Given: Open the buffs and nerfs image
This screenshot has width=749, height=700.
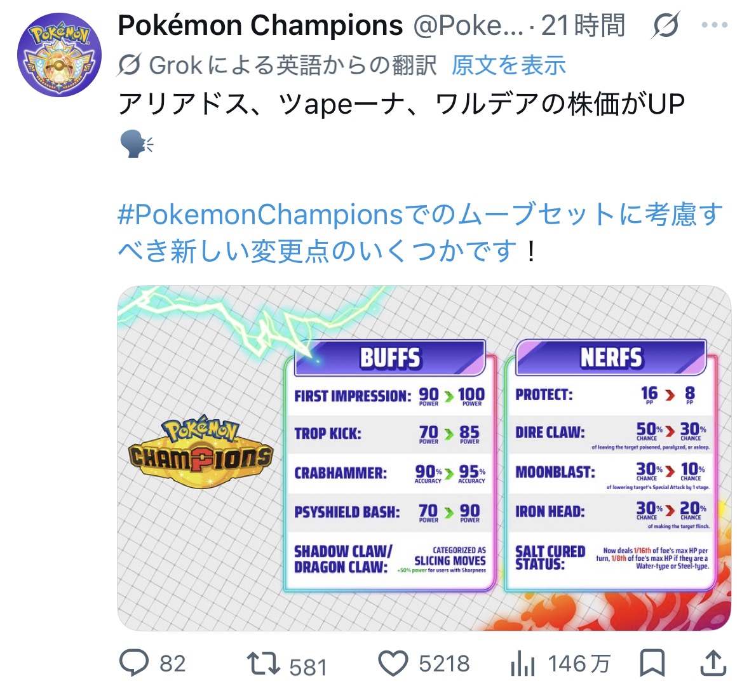Looking at the screenshot, I should 424,457.
